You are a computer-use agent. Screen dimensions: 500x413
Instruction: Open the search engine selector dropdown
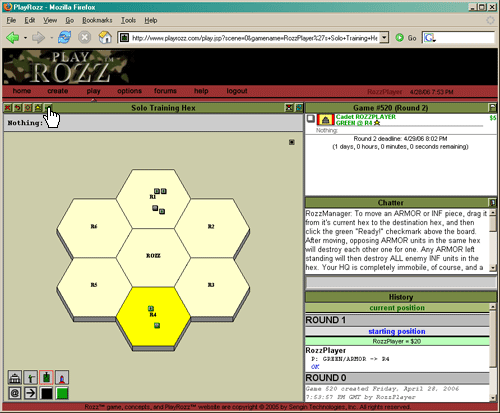tap(429, 38)
